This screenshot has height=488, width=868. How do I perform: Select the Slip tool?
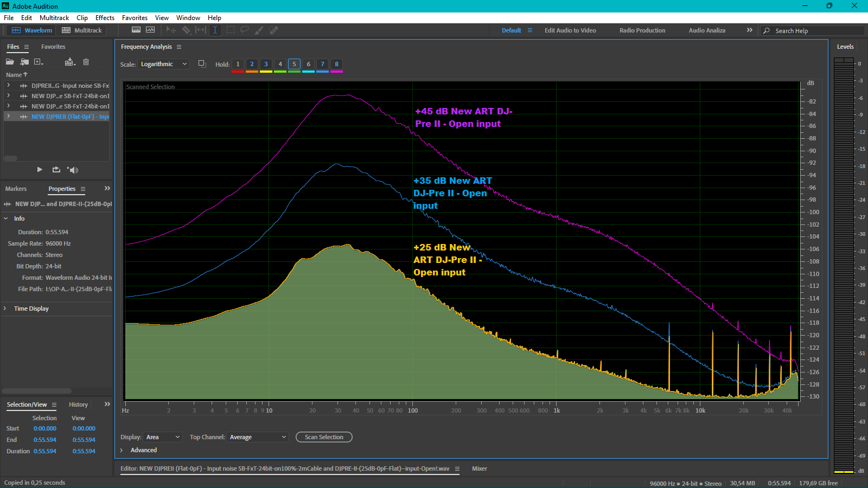(x=201, y=30)
